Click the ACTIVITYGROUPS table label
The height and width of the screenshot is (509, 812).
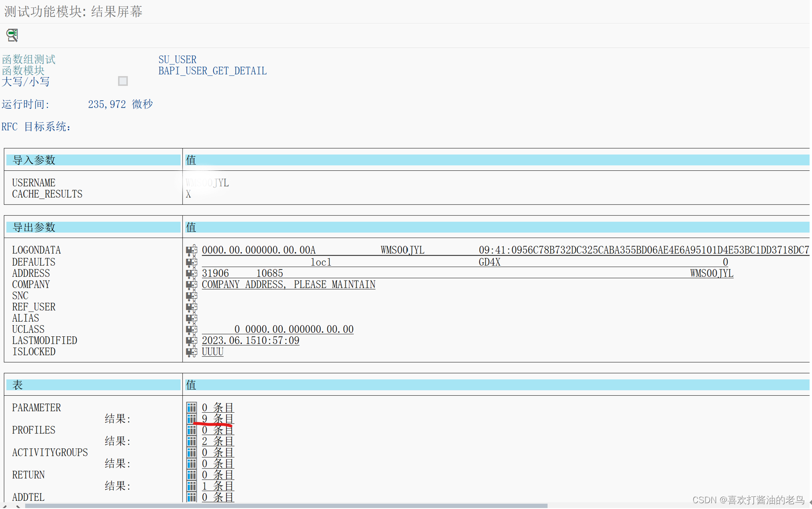coord(50,452)
